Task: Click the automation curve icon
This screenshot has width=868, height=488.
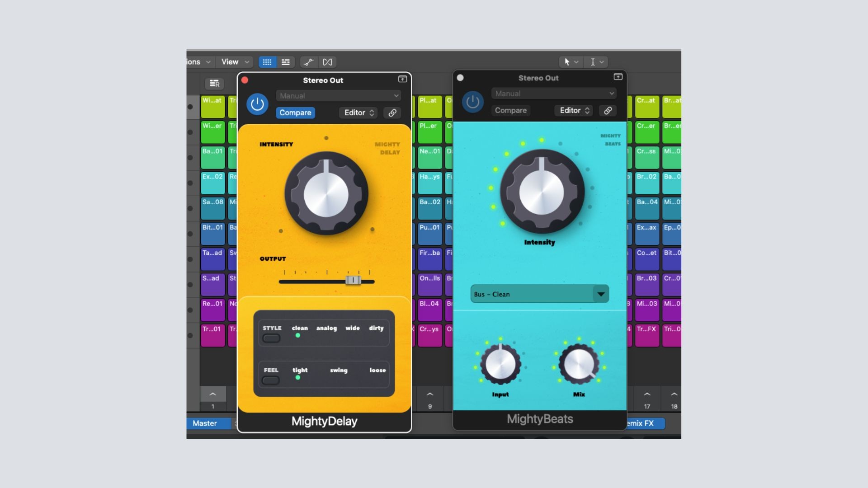Action: [x=309, y=62]
